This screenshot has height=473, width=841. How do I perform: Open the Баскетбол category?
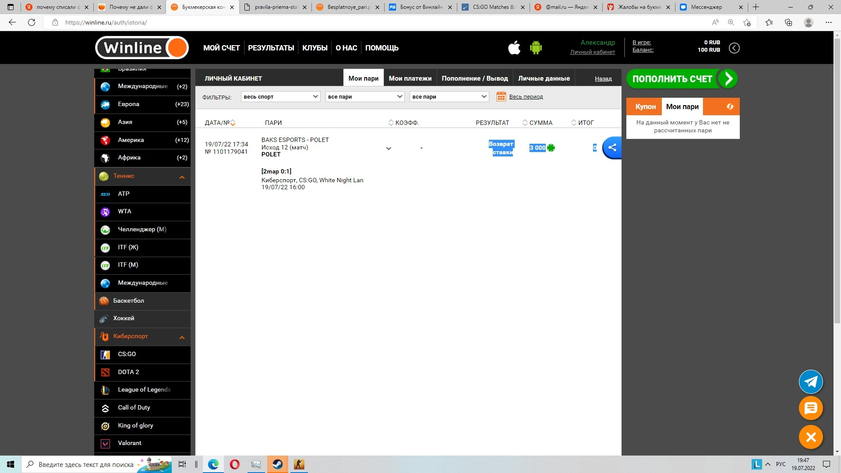point(143,300)
